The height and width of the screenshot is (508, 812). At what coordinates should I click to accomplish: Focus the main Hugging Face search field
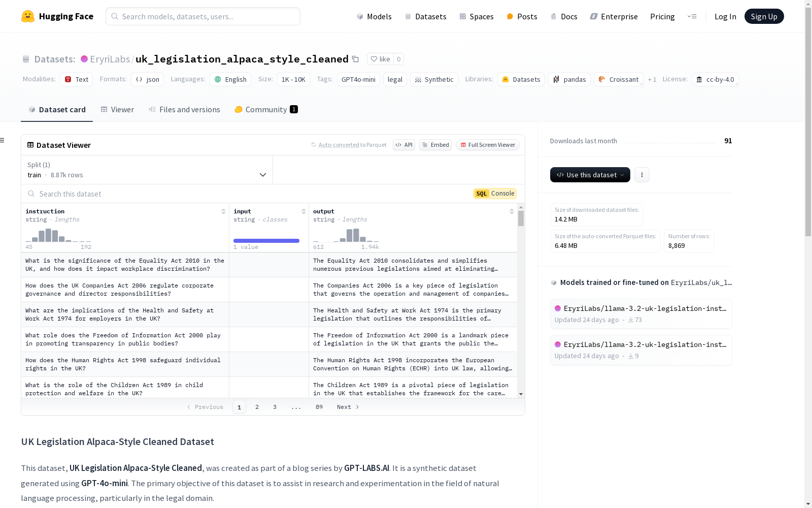(x=203, y=16)
